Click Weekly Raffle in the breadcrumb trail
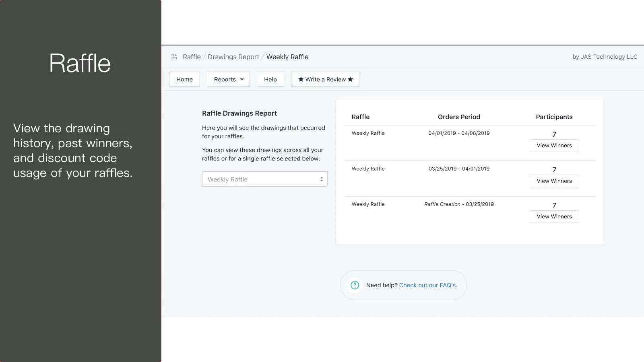 [287, 57]
